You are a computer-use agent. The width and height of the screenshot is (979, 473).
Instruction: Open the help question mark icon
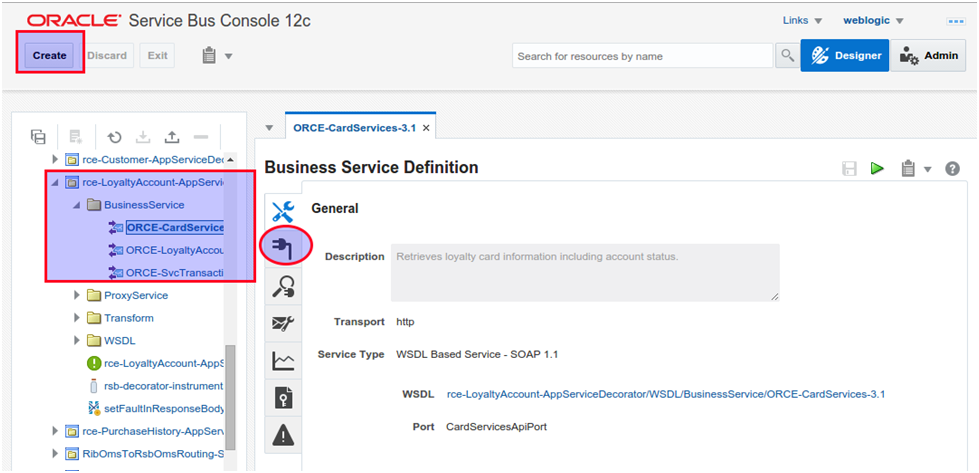(x=952, y=168)
